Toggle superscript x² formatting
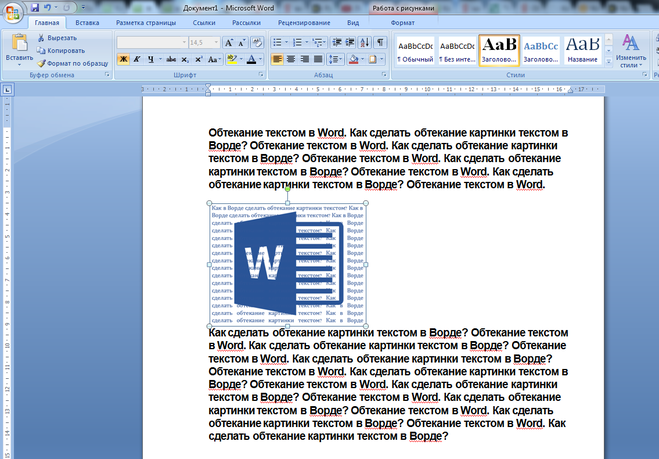 tap(199, 59)
